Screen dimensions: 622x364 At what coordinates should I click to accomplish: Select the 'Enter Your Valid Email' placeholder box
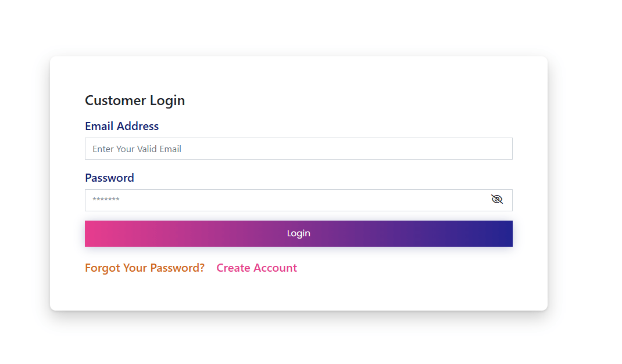[x=298, y=149]
